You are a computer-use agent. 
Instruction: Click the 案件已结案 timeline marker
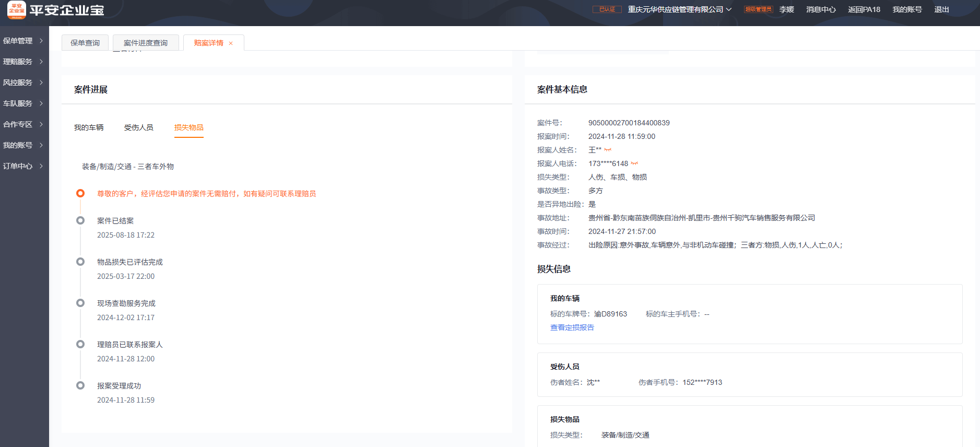point(80,221)
